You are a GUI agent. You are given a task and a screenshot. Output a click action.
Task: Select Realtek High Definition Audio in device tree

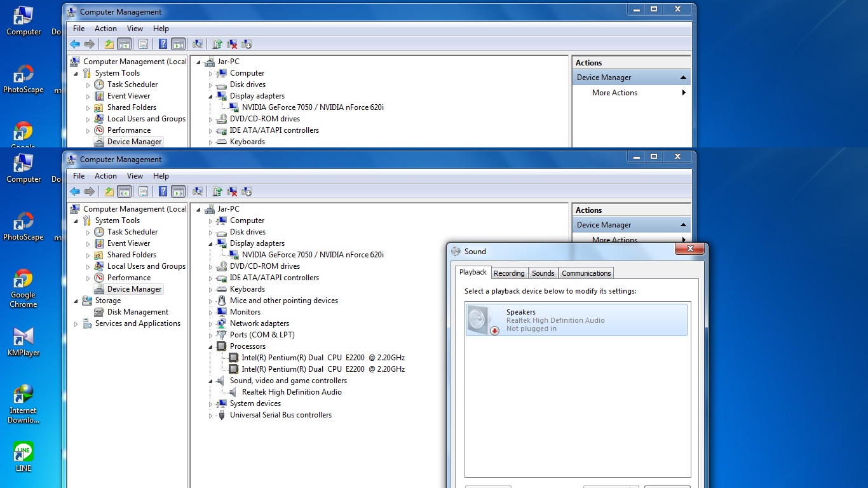[292, 392]
